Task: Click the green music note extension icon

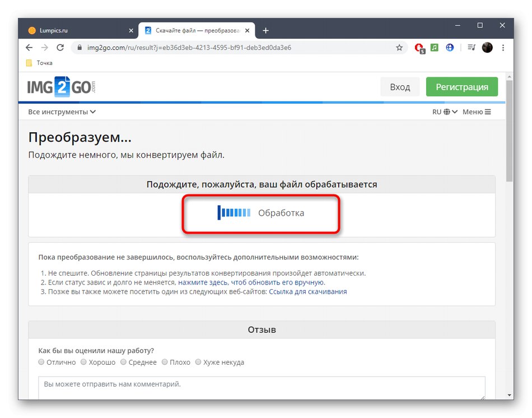Action: coord(434,48)
